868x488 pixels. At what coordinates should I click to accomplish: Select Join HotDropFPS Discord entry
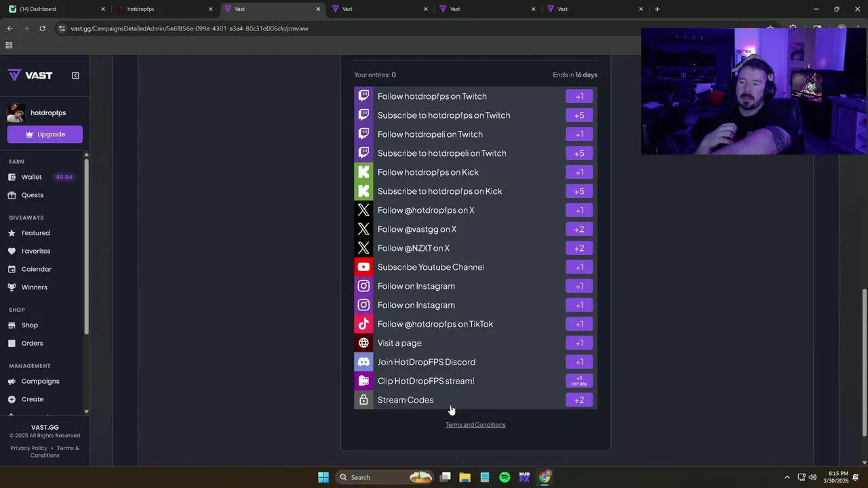pyautogui.click(x=475, y=362)
